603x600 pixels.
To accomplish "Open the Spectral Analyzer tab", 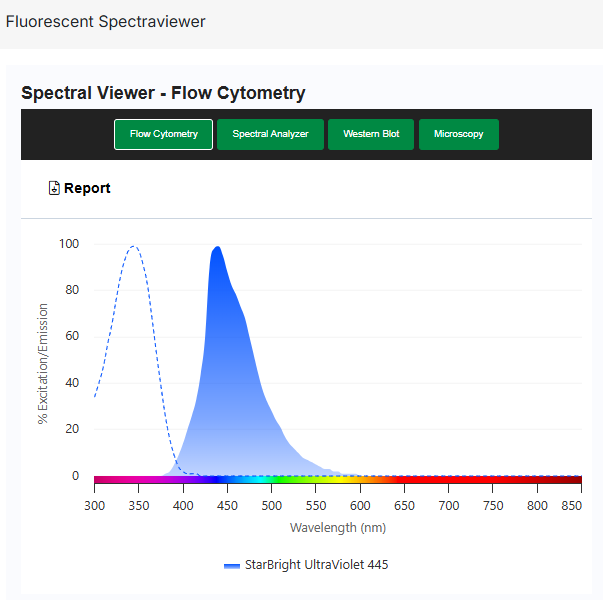I will (270, 134).
